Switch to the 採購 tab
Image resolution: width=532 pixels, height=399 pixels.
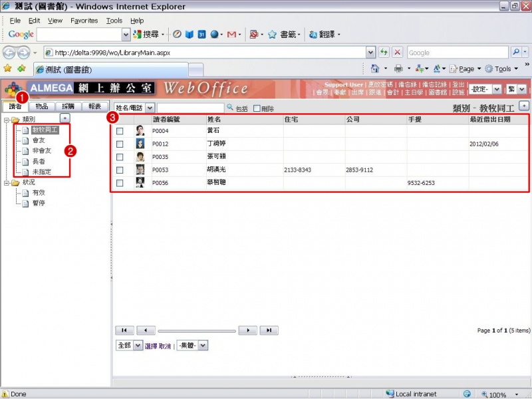point(68,106)
